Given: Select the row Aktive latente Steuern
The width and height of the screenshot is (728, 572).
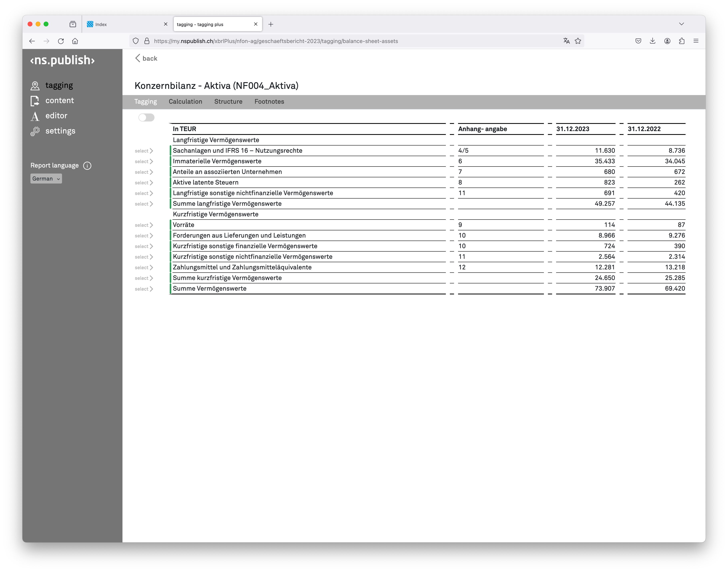Looking at the screenshot, I should click(206, 182).
